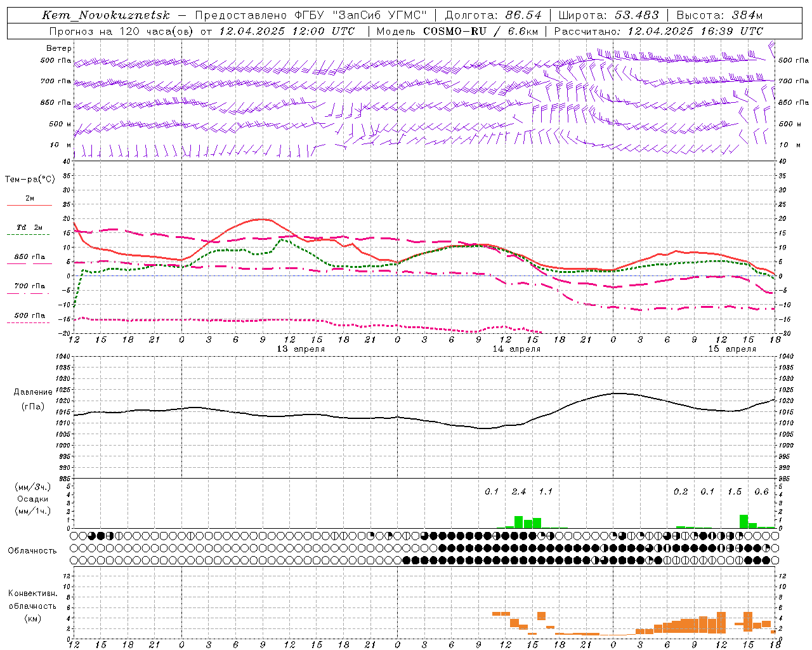Click the 0.6 precipitation amount value
812x650 pixels.
click(x=762, y=491)
